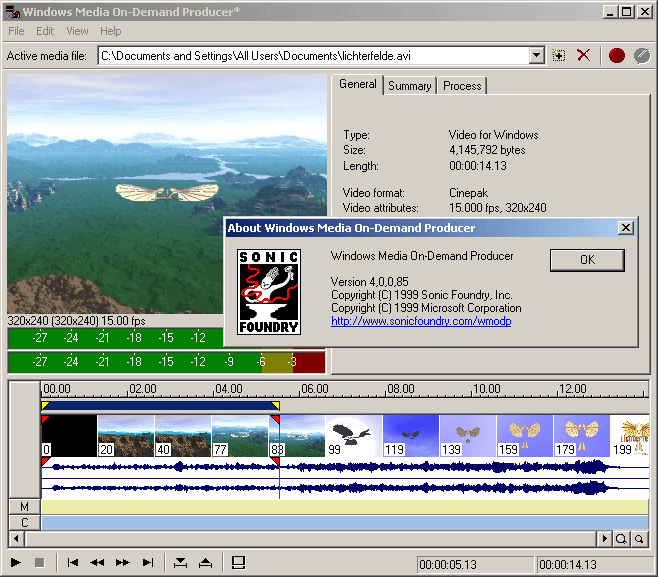Screen dimensions: 658x577
Task: Click OK in the About dialog
Action: [x=587, y=260]
